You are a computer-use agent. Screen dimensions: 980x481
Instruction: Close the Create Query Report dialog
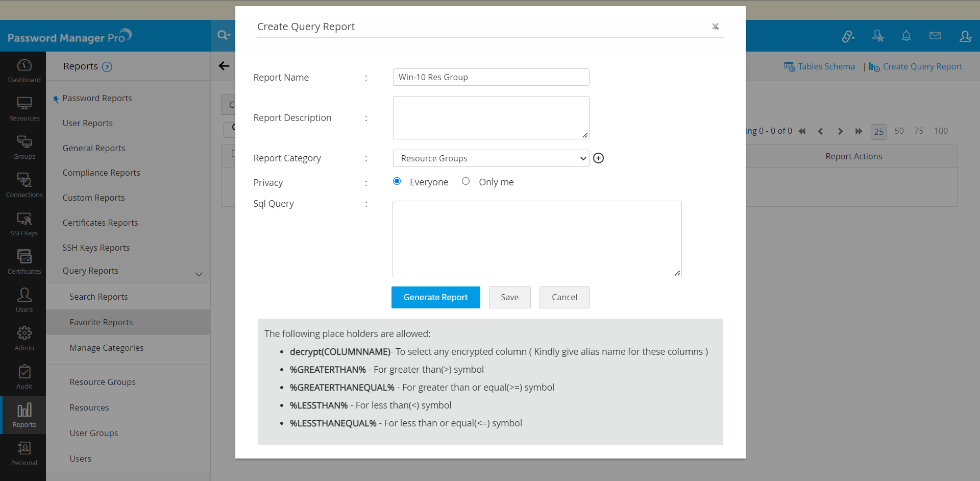point(715,27)
